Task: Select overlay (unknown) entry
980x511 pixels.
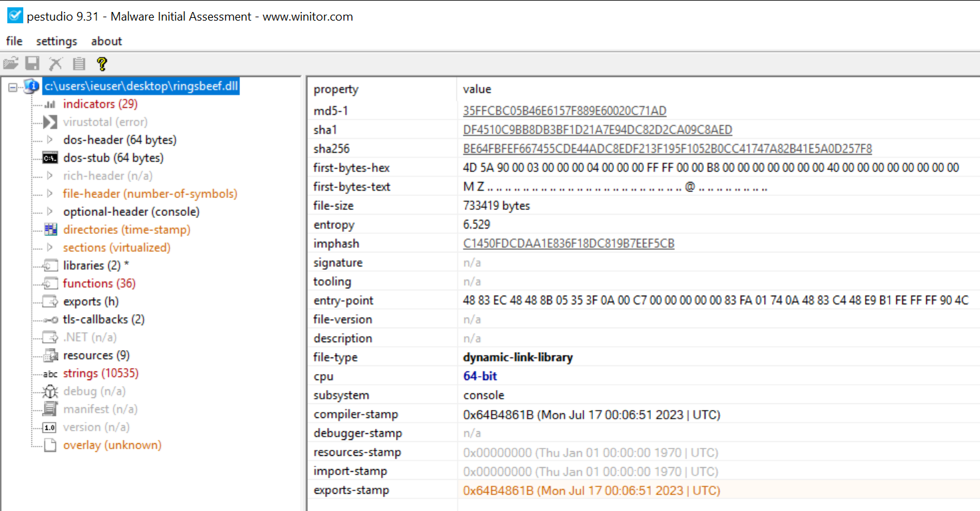Action: [x=112, y=445]
